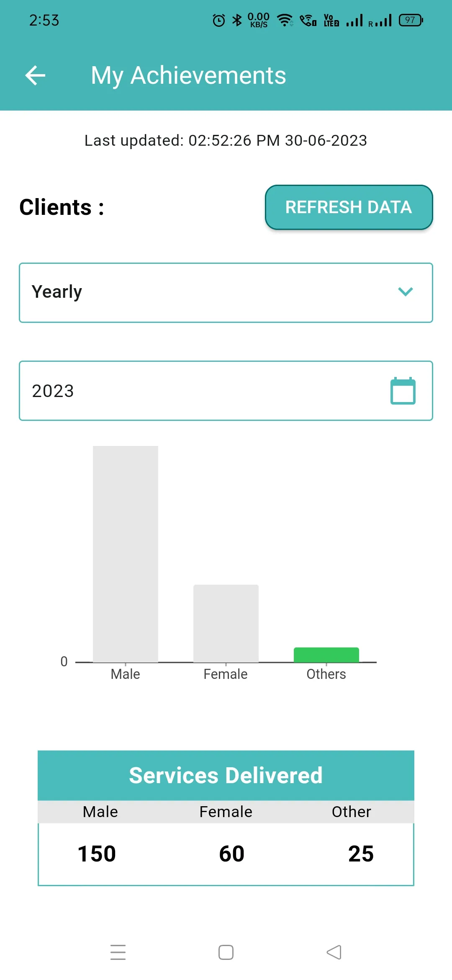Open Android recent apps menu icon
The image size is (452, 980).
(x=118, y=952)
